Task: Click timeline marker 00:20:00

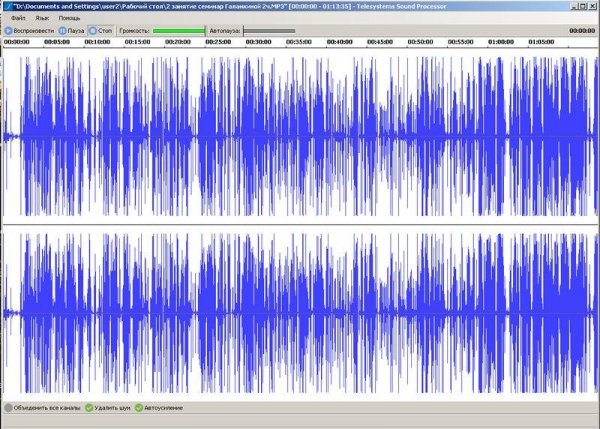Action: point(178,42)
